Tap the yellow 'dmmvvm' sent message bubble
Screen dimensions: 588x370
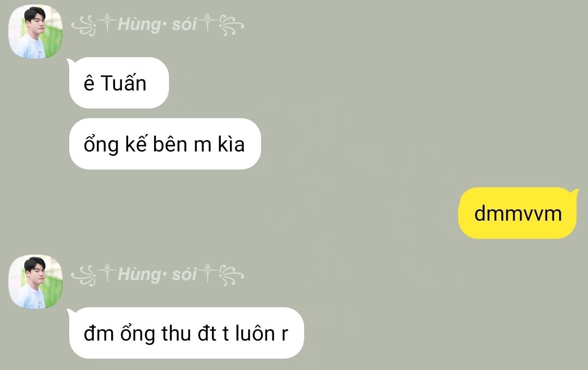pyautogui.click(x=519, y=213)
